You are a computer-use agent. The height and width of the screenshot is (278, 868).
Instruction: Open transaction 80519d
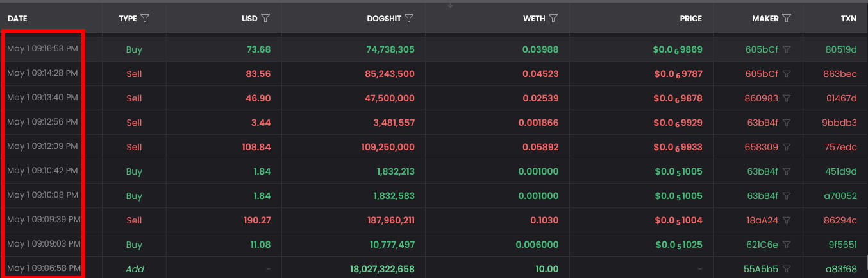click(x=840, y=49)
